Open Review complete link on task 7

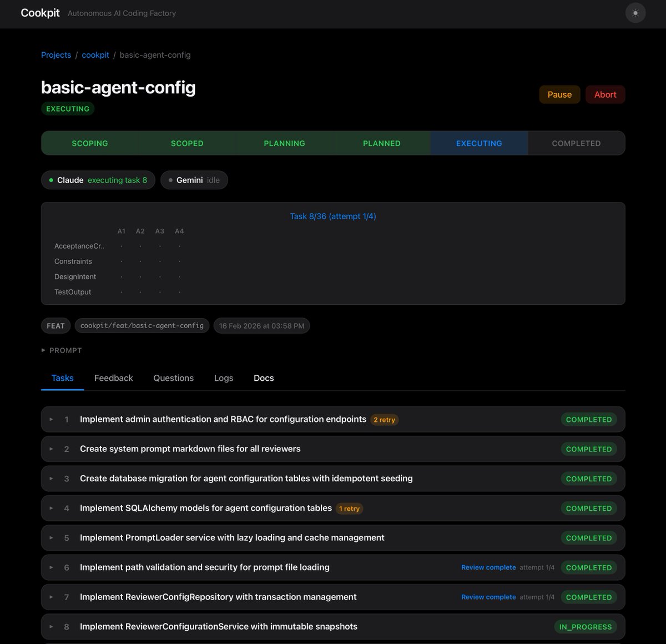click(x=488, y=597)
